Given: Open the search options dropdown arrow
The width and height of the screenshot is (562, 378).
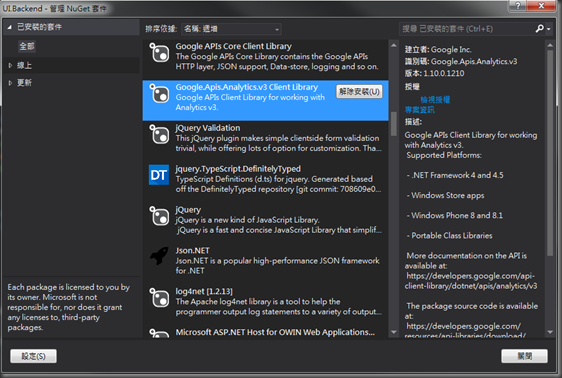Looking at the screenshot, I should pyautogui.click(x=549, y=29).
